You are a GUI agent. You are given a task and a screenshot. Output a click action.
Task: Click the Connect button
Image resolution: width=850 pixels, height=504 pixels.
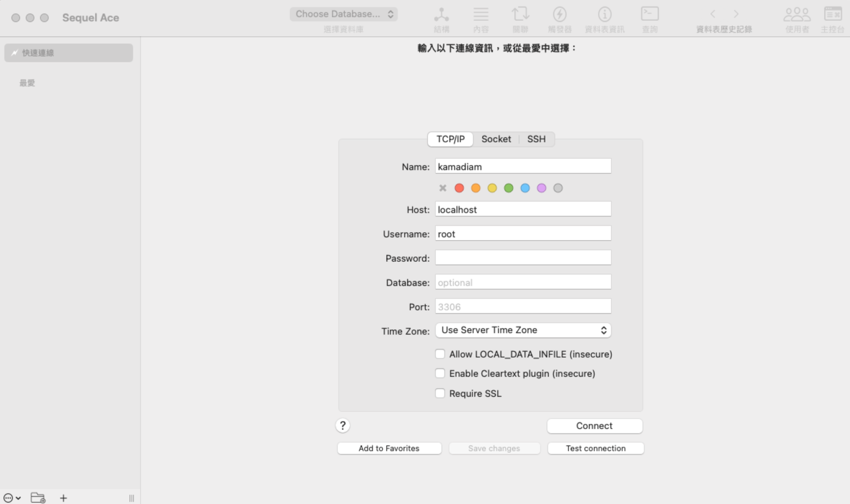(594, 426)
